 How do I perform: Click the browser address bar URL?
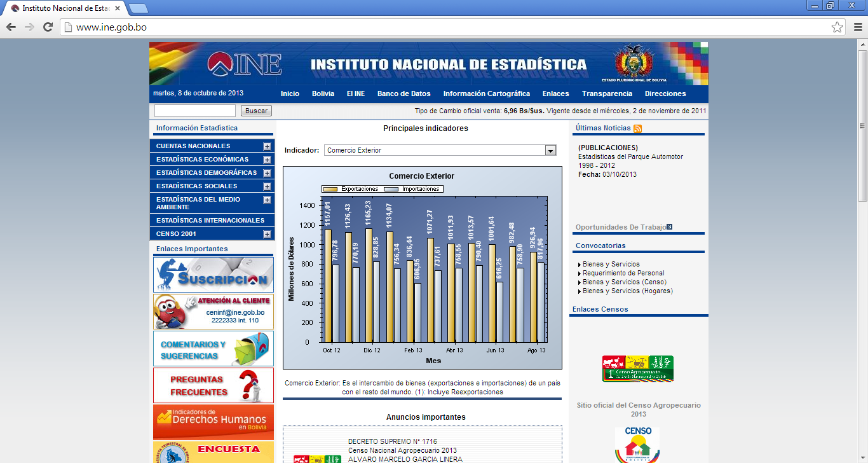pyautogui.click(x=111, y=27)
